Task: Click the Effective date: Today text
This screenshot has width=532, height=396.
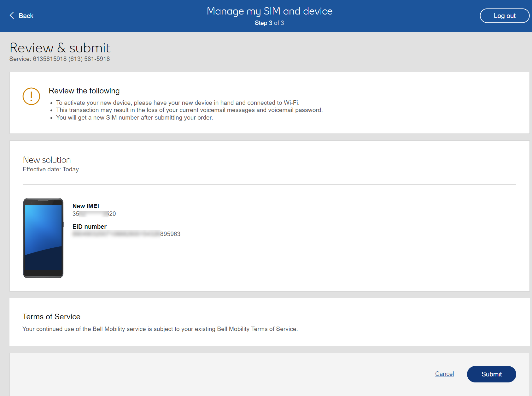Action: 51,169
